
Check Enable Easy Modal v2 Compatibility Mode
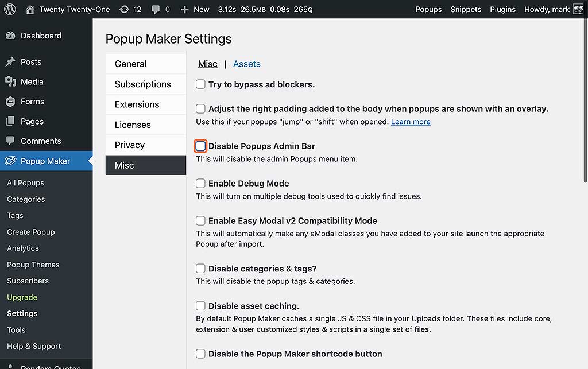200,220
